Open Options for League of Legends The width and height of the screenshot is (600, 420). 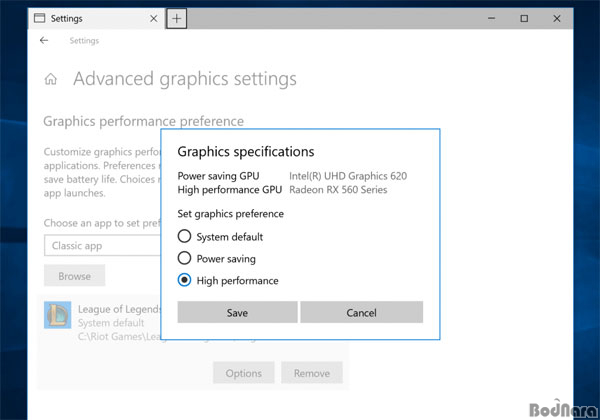[x=244, y=373]
